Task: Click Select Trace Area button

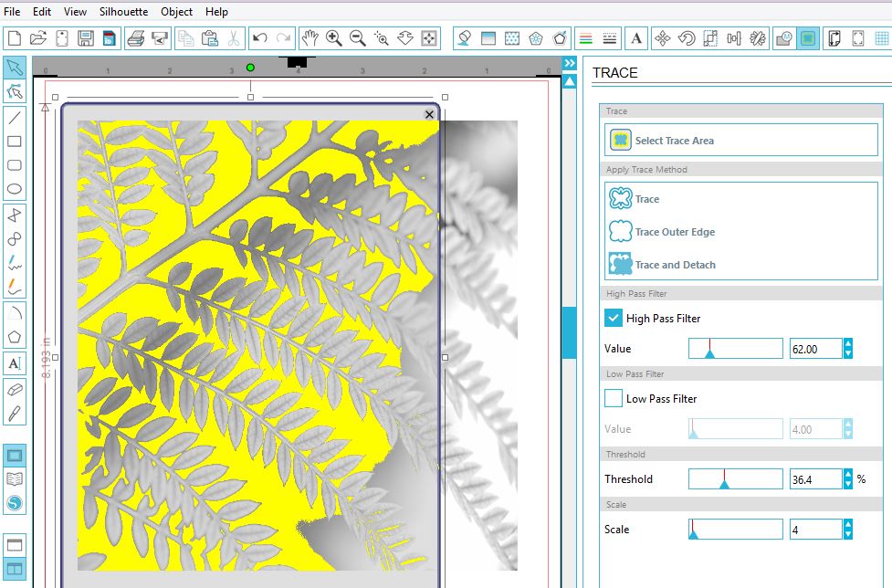Action: pyautogui.click(x=740, y=140)
